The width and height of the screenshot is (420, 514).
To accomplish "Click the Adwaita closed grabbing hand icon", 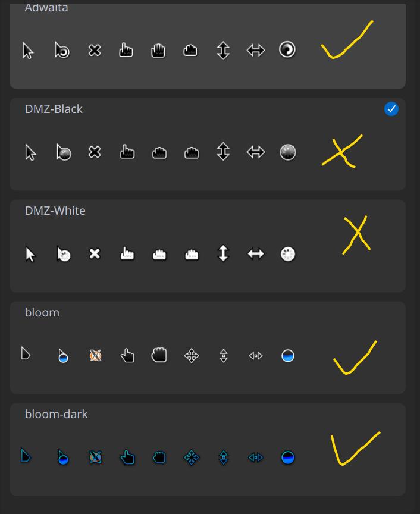I will click(190, 51).
